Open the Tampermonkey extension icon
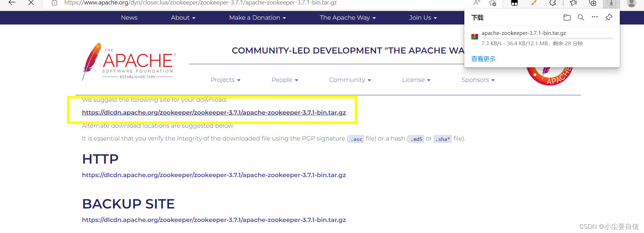Viewport: 644px width, 233px height. [x=514, y=3]
